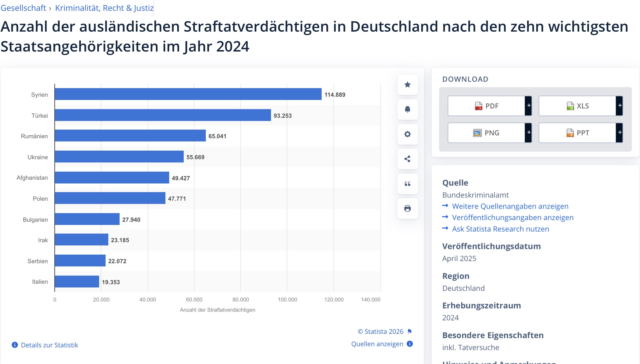Open Details zur Statistik

49,345
